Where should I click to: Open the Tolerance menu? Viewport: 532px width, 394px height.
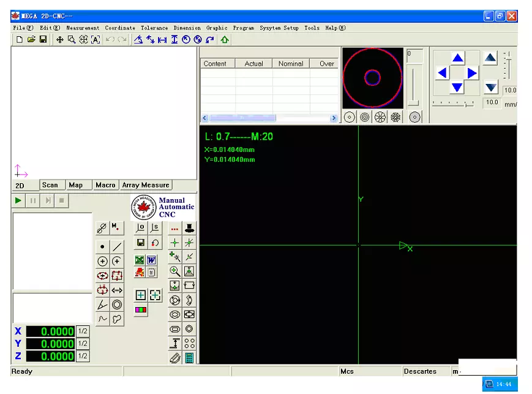coord(154,28)
